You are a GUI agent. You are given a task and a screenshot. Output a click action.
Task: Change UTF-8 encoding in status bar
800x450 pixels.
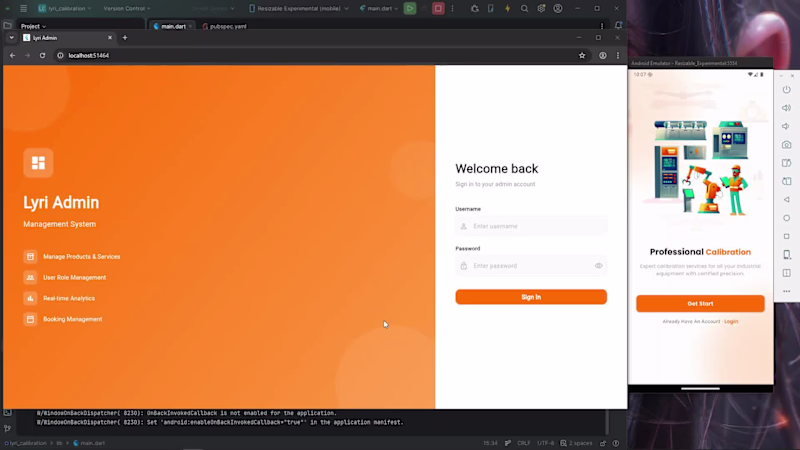[x=545, y=443]
